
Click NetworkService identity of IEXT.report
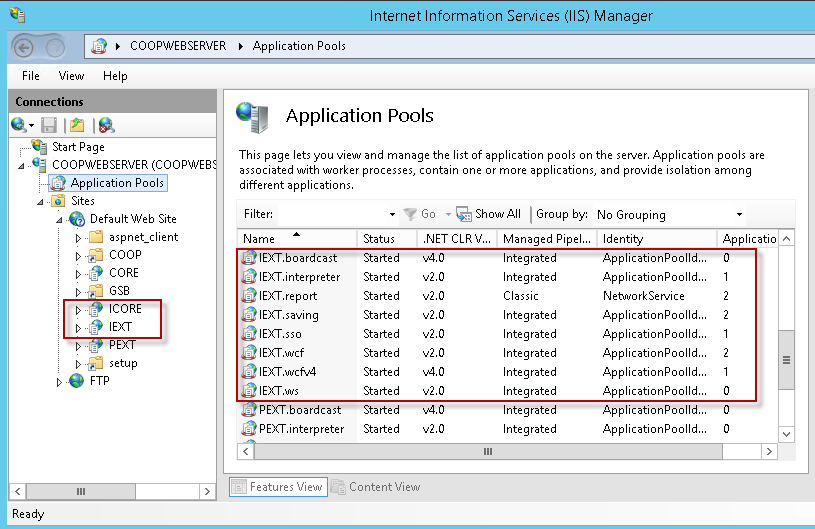643,296
